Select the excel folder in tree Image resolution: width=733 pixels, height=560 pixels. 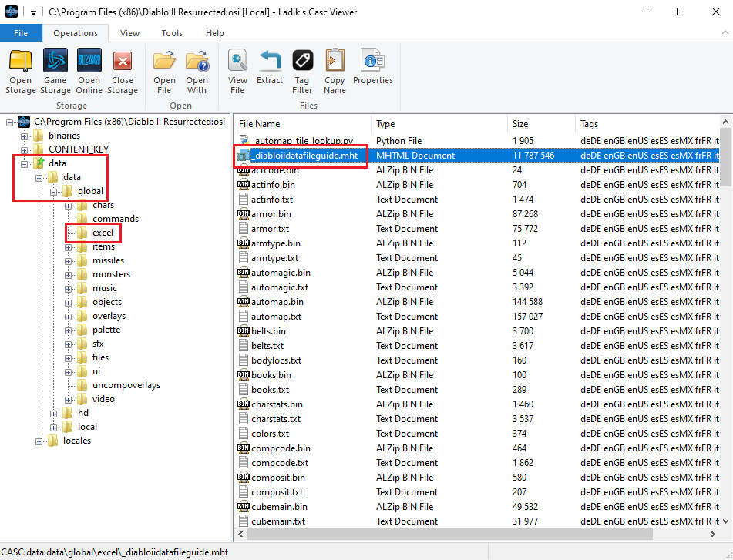click(x=103, y=233)
